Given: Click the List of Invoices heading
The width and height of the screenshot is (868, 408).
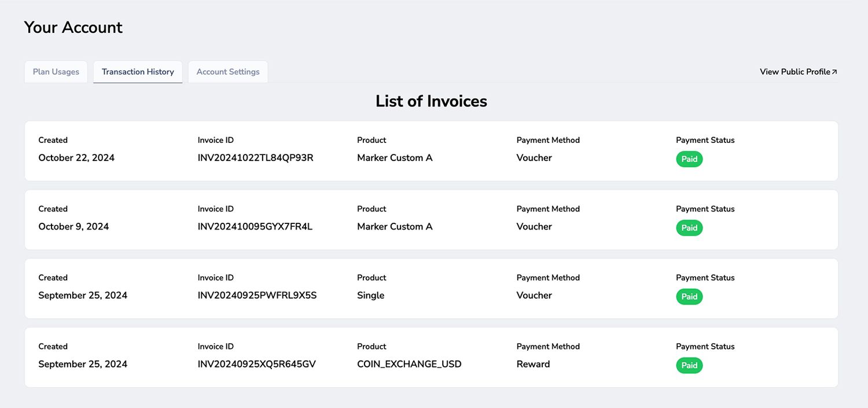Looking at the screenshot, I should point(431,101).
